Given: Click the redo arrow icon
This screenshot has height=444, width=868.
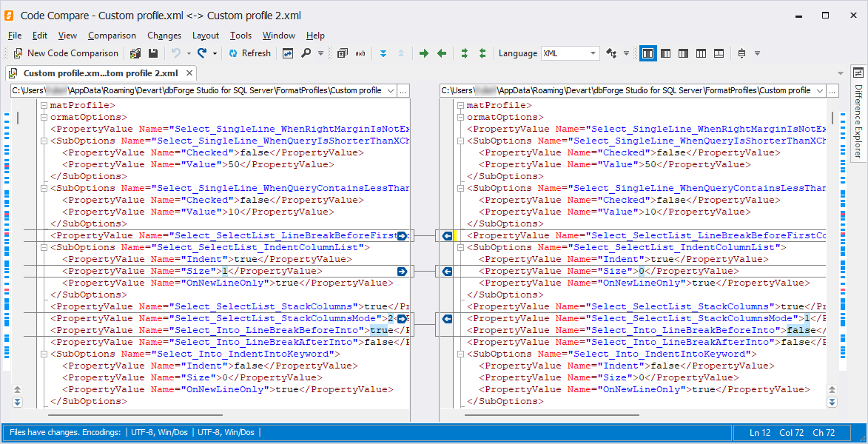Looking at the screenshot, I should click(x=202, y=53).
